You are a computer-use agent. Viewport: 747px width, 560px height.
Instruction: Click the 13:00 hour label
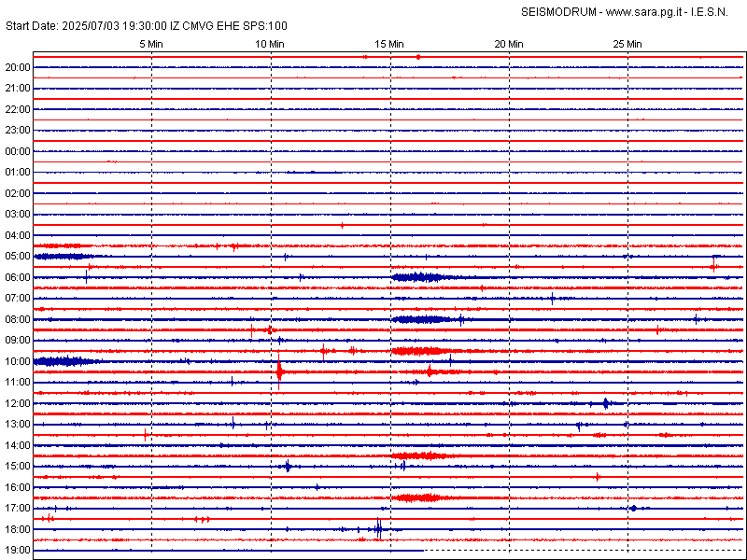(18, 425)
